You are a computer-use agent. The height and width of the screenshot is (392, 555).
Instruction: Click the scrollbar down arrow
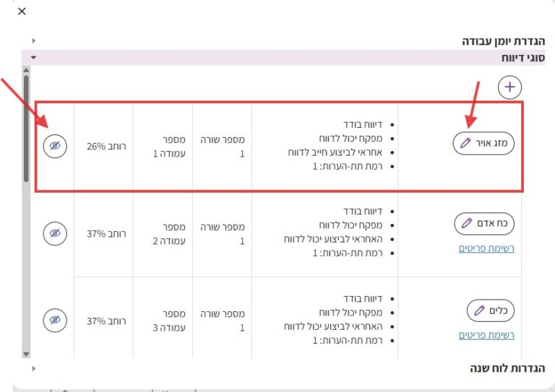pos(27,354)
